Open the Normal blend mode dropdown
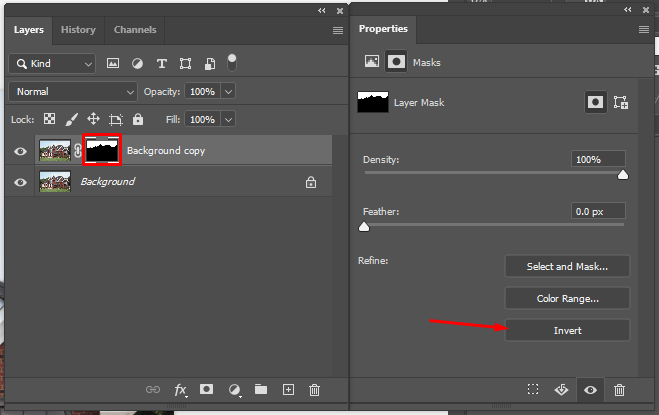Viewport: 659px width, 415px height. [73, 92]
